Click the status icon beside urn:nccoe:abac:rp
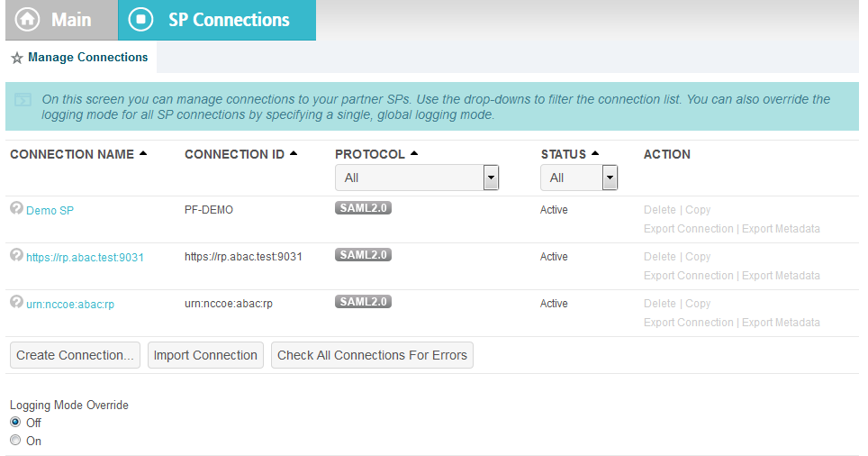This screenshot has width=868, height=456. 16,302
